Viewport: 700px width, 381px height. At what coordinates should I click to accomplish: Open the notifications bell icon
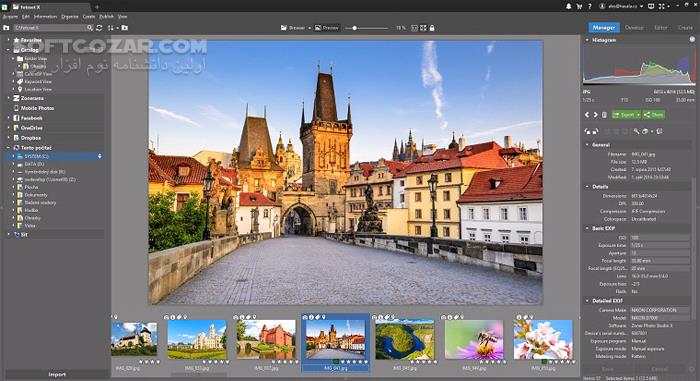(x=568, y=6)
